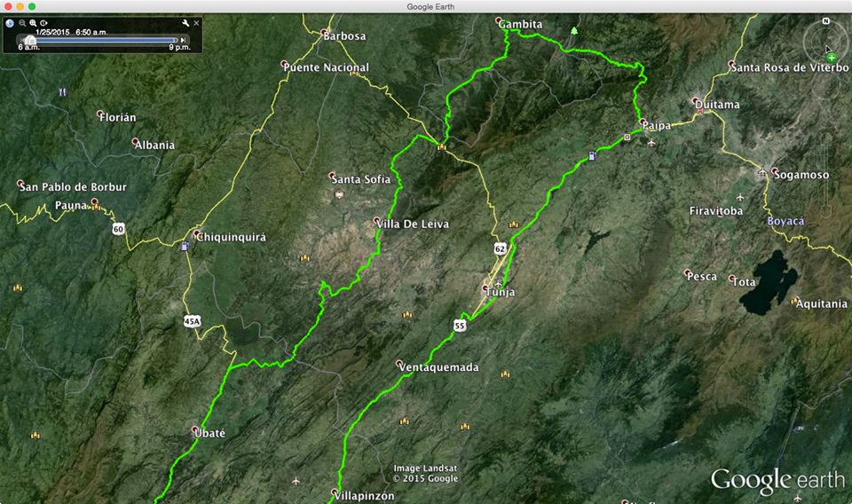This screenshot has height=504, width=852.
Task: Click the Route 60 highway shield
Action: coord(118,229)
